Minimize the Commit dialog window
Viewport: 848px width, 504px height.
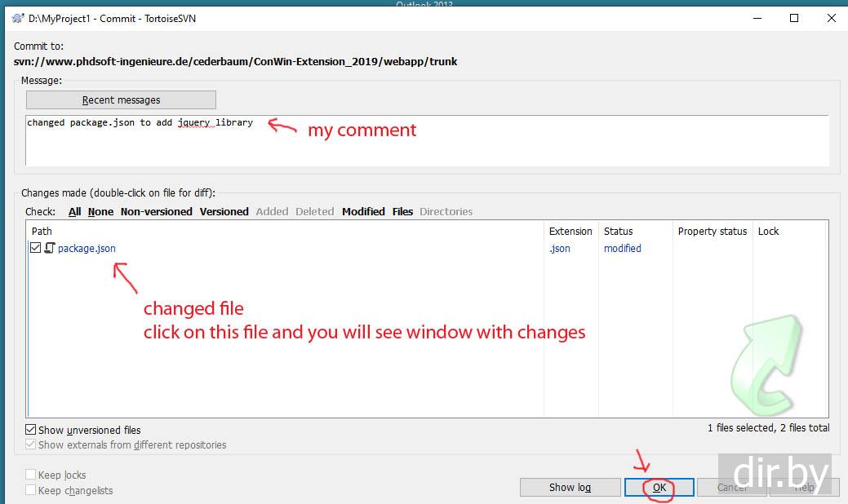point(757,19)
